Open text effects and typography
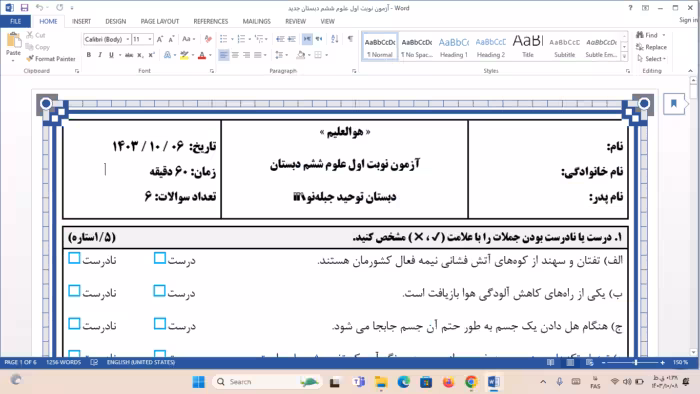Screen dimensions: 700x394 coord(167,55)
